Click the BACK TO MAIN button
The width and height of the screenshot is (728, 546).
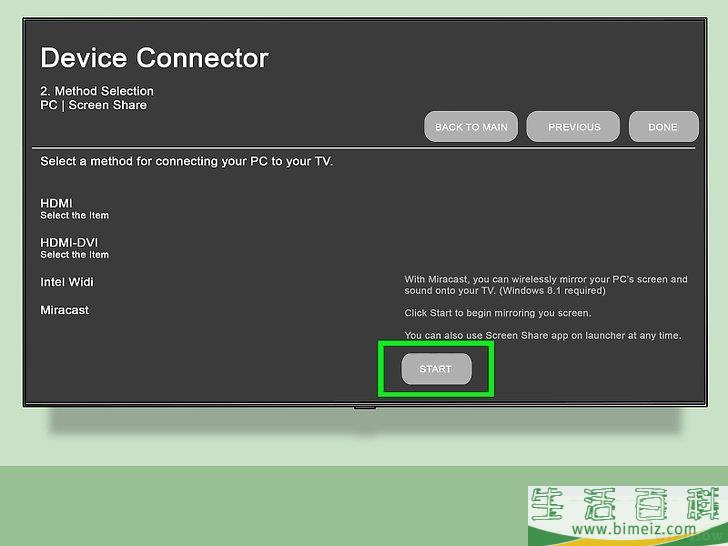(x=471, y=127)
